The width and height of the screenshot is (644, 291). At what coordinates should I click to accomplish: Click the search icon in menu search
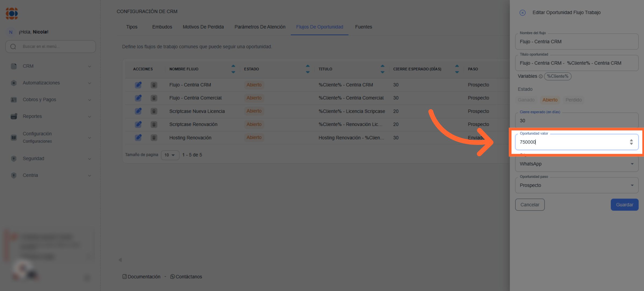[x=13, y=47]
